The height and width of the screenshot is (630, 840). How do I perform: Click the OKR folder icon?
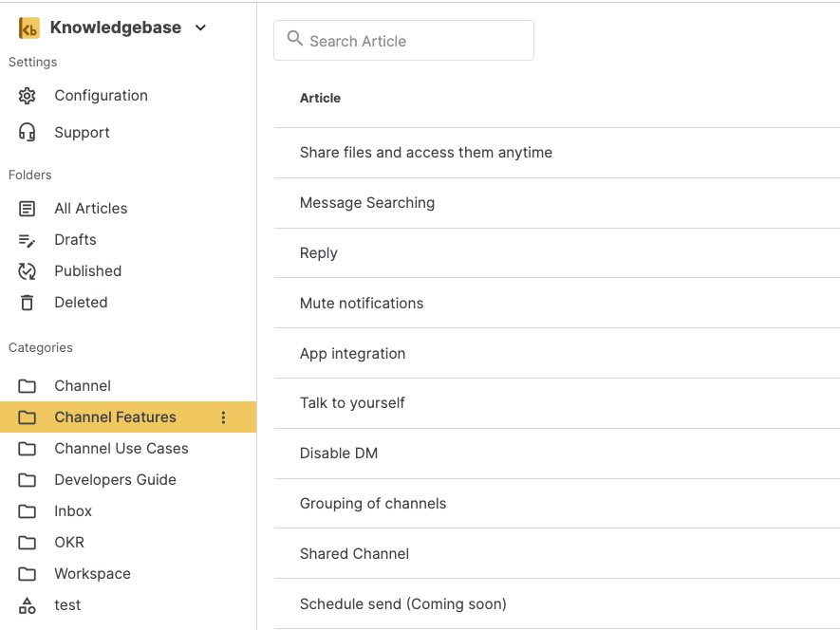(27, 543)
